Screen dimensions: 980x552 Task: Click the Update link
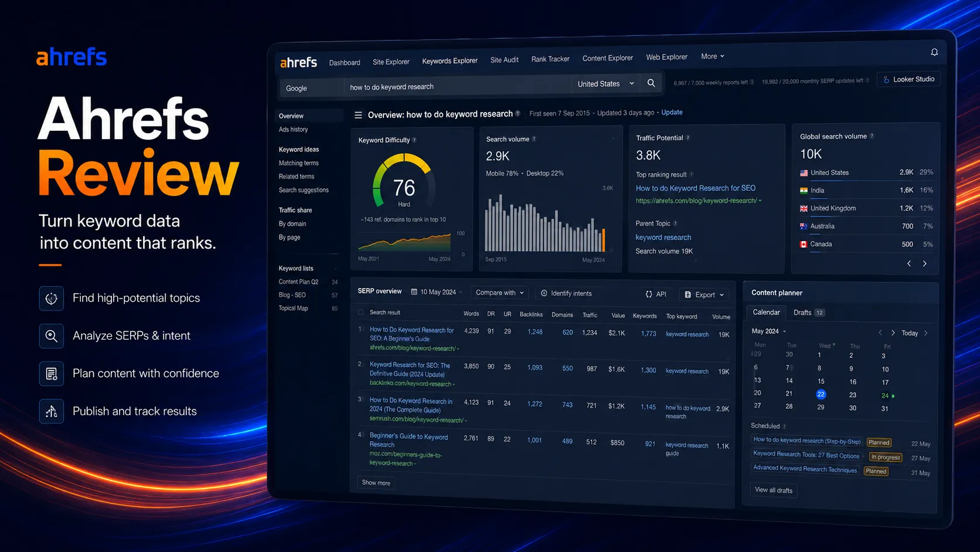[672, 112]
